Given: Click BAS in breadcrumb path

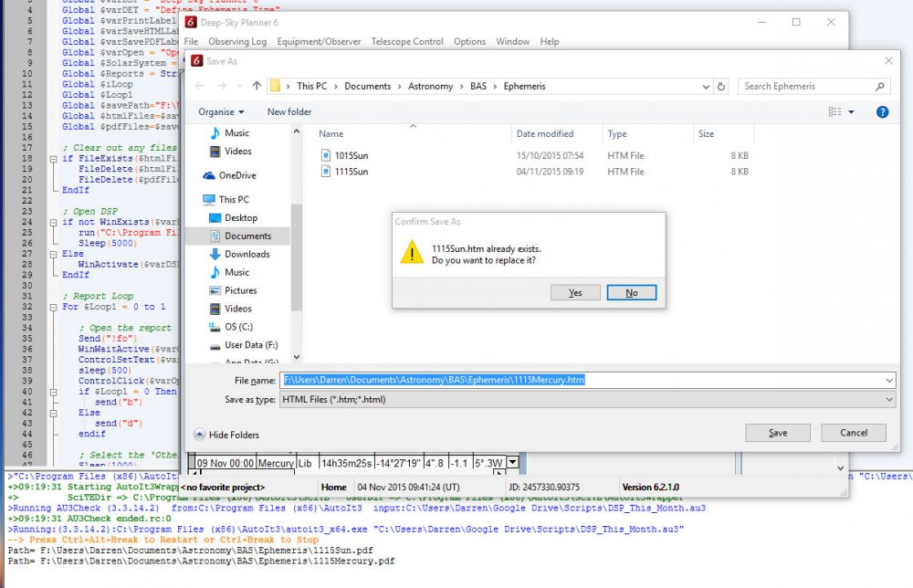Looking at the screenshot, I should coord(478,86).
